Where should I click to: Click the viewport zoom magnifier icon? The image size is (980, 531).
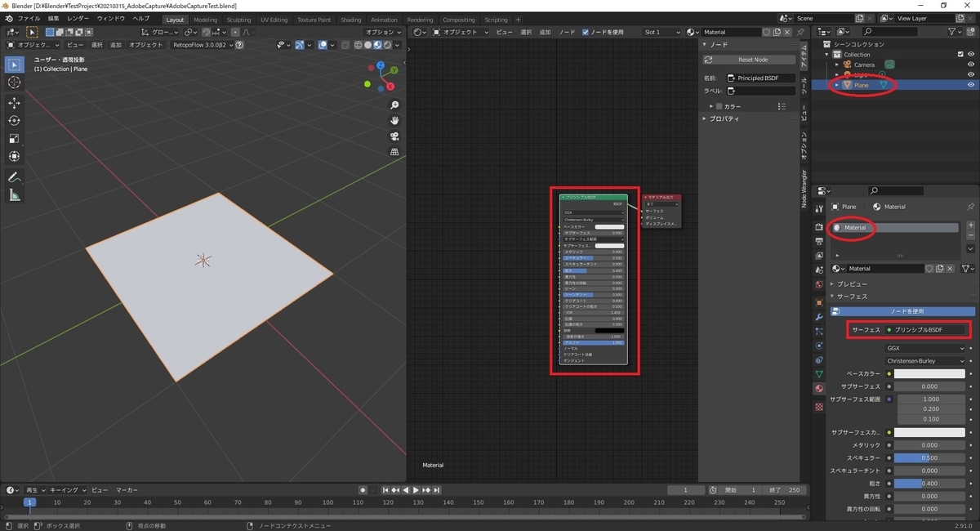tap(394, 105)
